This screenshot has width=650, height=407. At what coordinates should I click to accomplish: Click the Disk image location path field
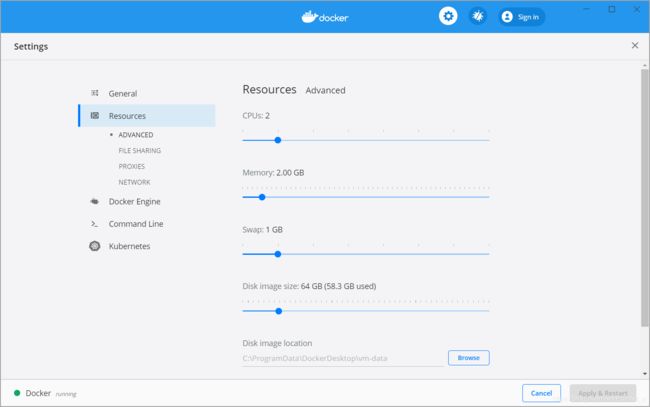click(x=343, y=358)
